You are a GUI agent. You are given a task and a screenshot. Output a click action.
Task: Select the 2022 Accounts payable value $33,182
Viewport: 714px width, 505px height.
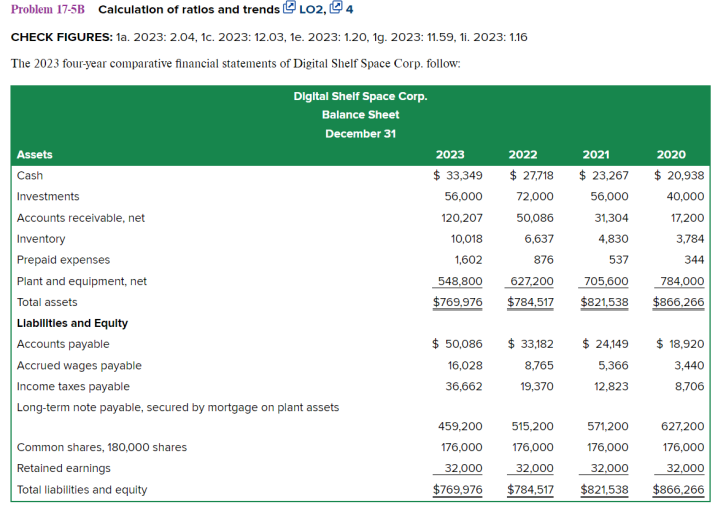click(531, 344)
